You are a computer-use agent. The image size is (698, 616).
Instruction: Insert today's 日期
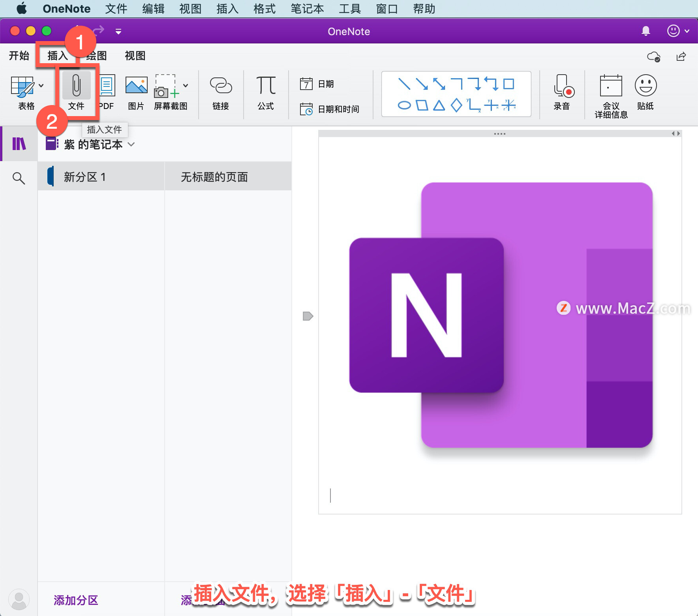pyautogui.click(x=317, y=84)
